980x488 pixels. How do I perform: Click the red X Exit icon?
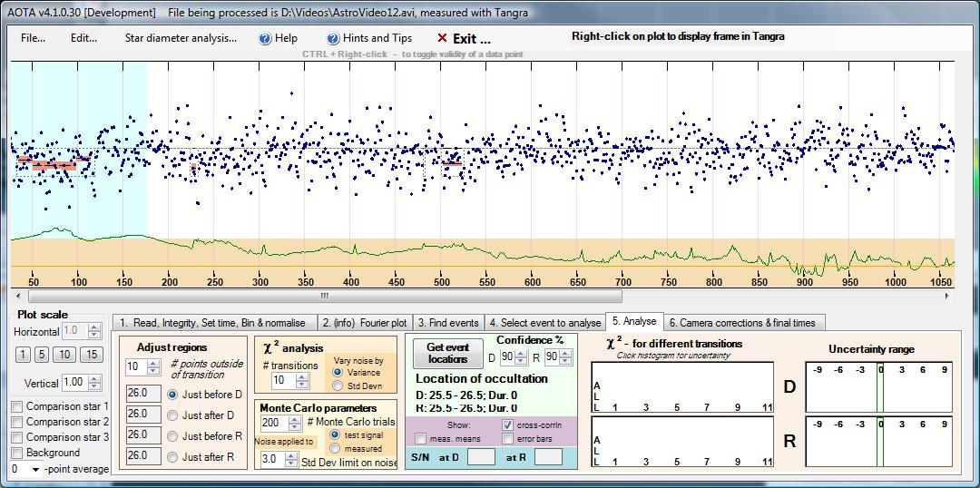[443, 38]
